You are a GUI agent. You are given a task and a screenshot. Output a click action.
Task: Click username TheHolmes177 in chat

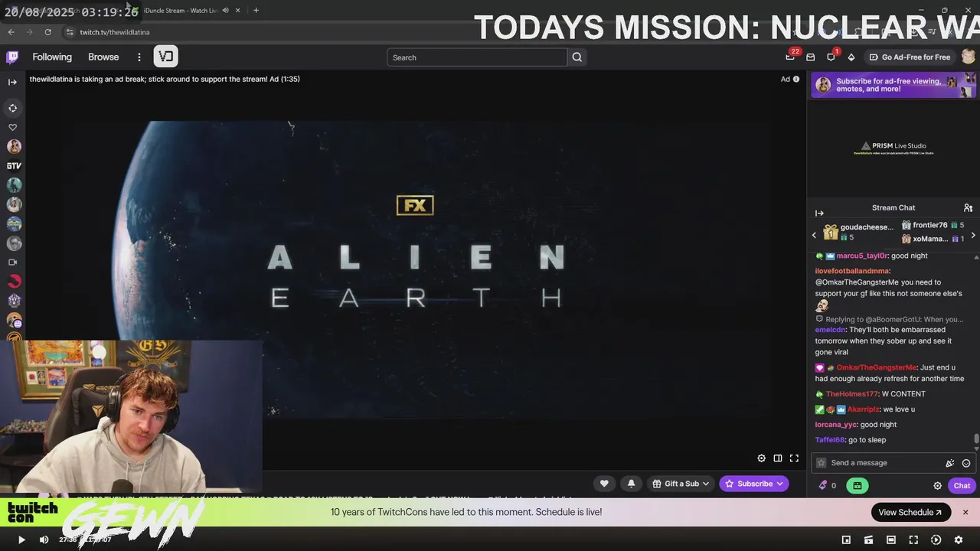tap(851, 394)
